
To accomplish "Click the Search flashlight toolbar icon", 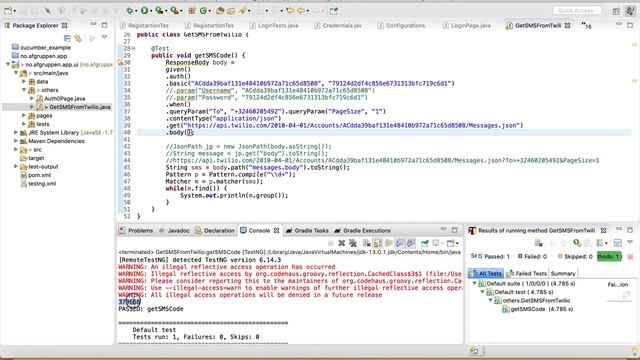I will click(243, 11).
